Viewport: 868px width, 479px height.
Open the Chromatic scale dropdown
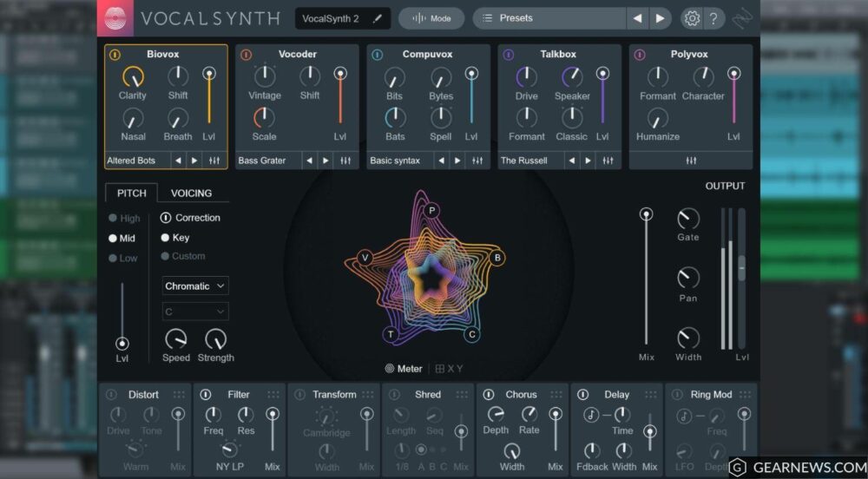[195, 285]
